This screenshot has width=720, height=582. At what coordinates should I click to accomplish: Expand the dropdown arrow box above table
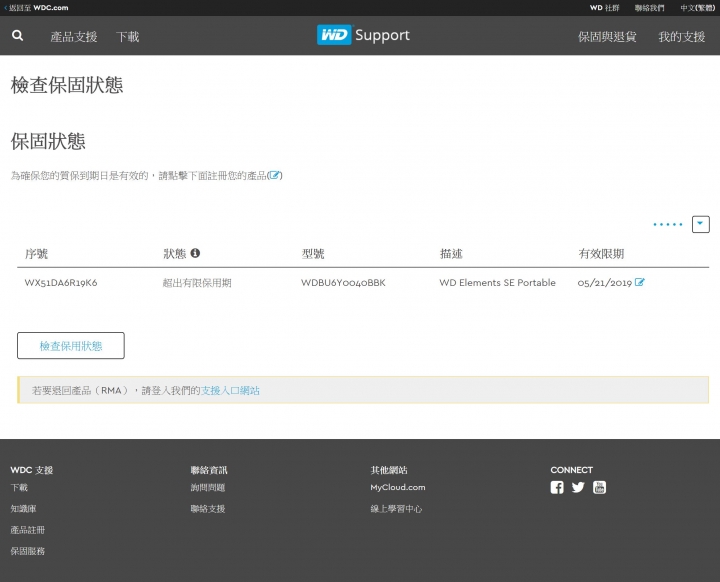click(x=701, y=224)
